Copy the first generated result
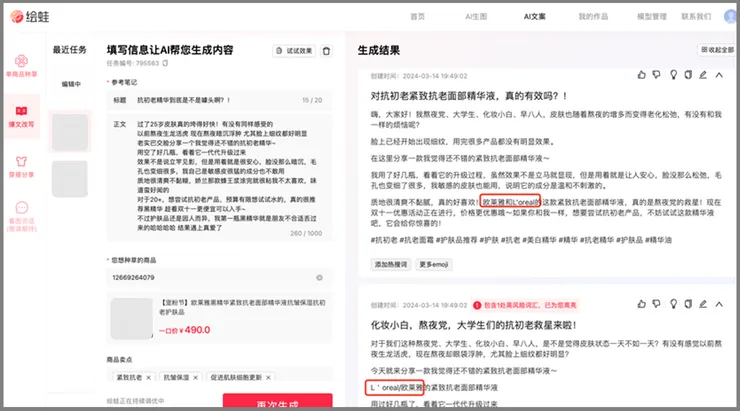The height and width of the screenshot is (411, 740). [x=688, y=75]
